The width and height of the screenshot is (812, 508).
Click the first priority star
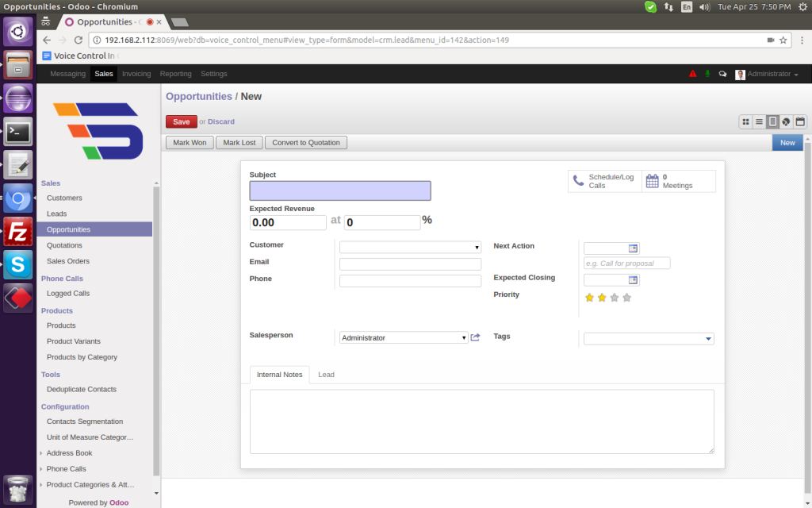[x=589, y=298]
